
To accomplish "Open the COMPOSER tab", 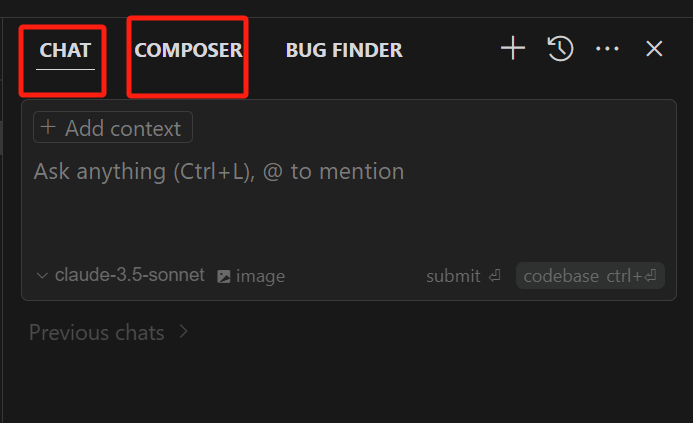I will coord(188,50).
